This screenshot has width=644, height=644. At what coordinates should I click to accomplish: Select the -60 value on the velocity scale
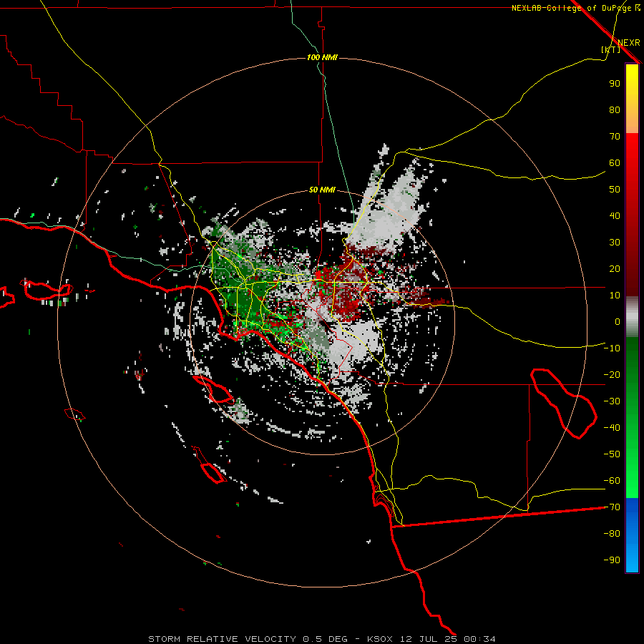[612, 481]
